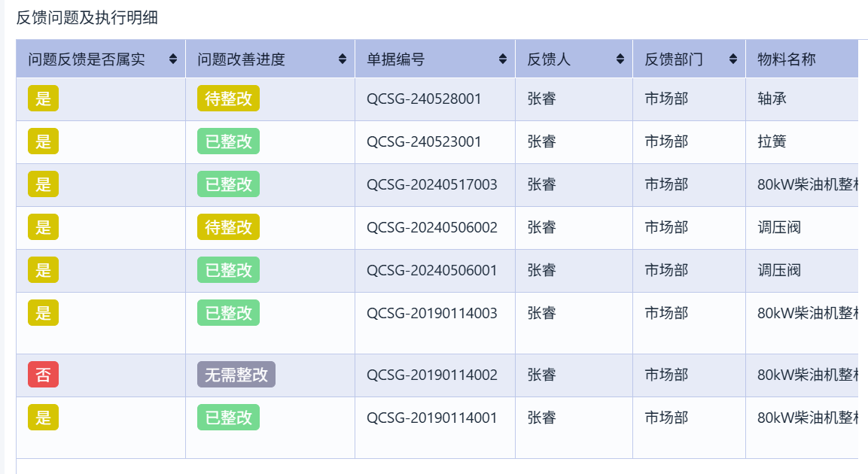Click 待整改 badge for QCSG-20240506002
The image size is (868, 474).
228,227
